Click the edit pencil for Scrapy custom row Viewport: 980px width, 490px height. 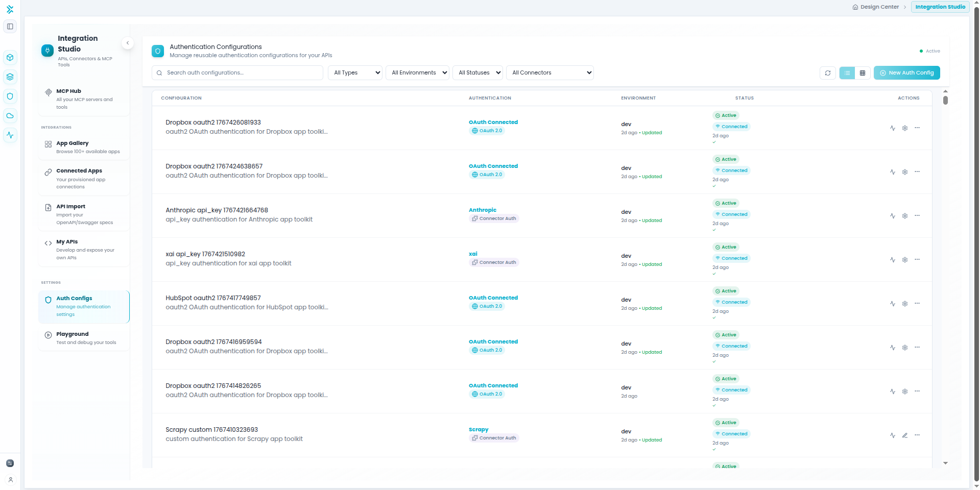click(904, 435)
